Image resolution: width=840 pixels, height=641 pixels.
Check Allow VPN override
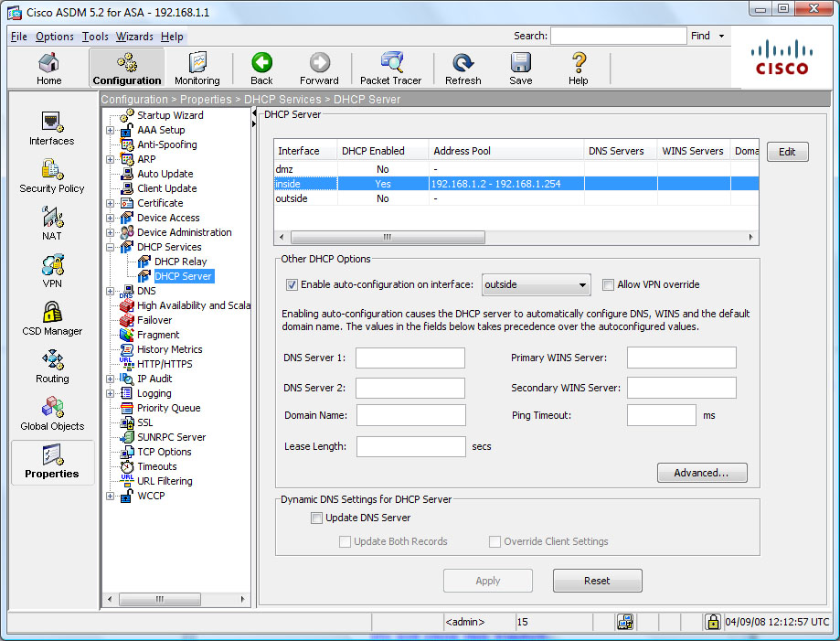click(608, 284)
